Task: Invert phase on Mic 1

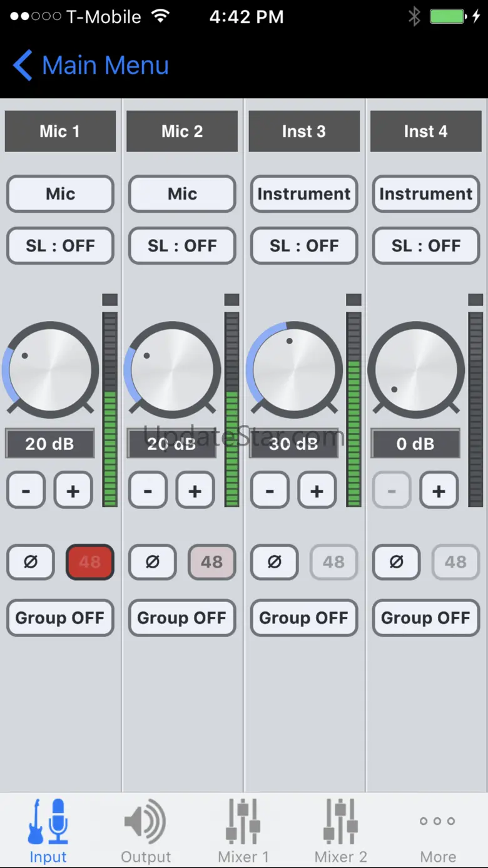Action: click(30, 562)
